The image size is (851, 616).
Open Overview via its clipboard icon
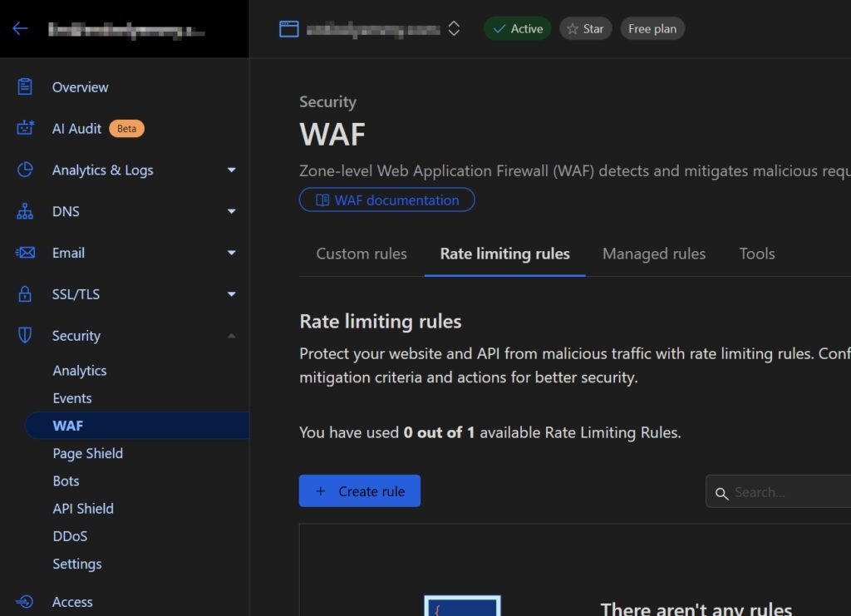(x=25, y=86)
